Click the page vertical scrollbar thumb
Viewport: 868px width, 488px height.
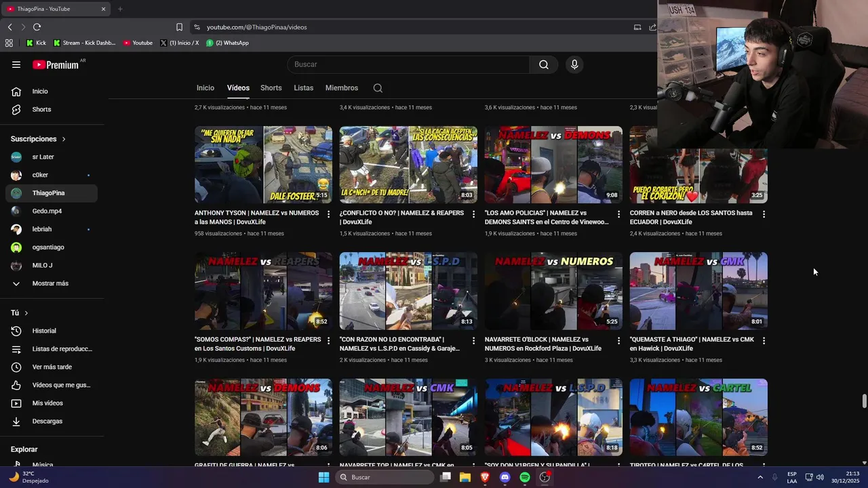click(x=865, y=401)
